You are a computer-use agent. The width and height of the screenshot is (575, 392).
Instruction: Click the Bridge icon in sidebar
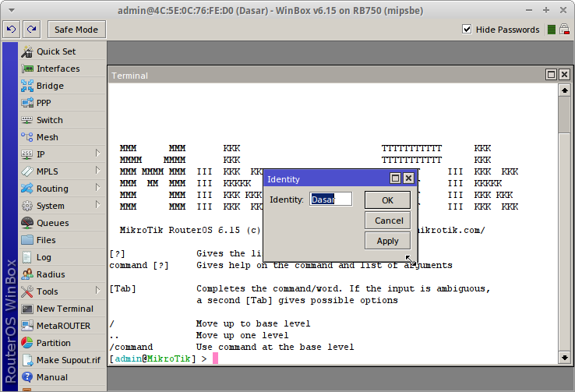(26, 86)
